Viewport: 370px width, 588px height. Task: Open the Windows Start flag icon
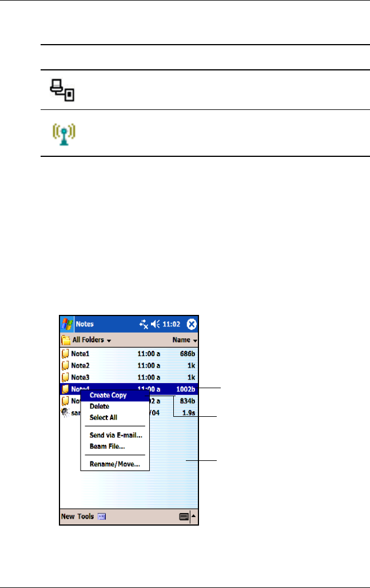(67, 325)
